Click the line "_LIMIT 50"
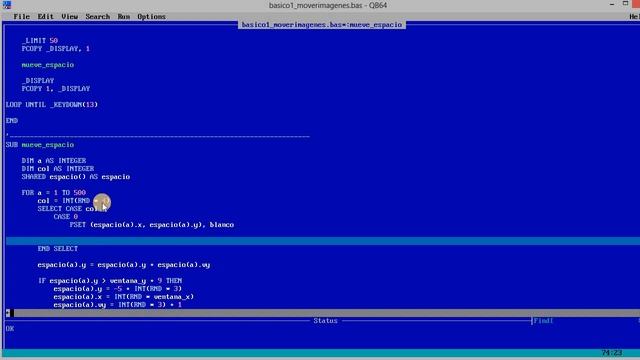This screenshot has height=360, width=640. click(40, 40)
